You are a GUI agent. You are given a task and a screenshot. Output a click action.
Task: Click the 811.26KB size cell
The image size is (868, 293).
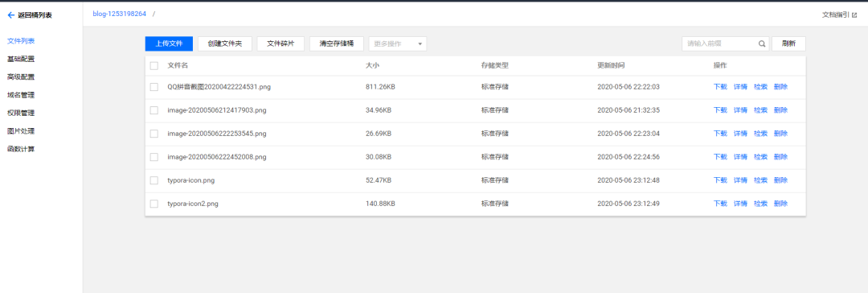pyautogui.click(x=380, y=87)
